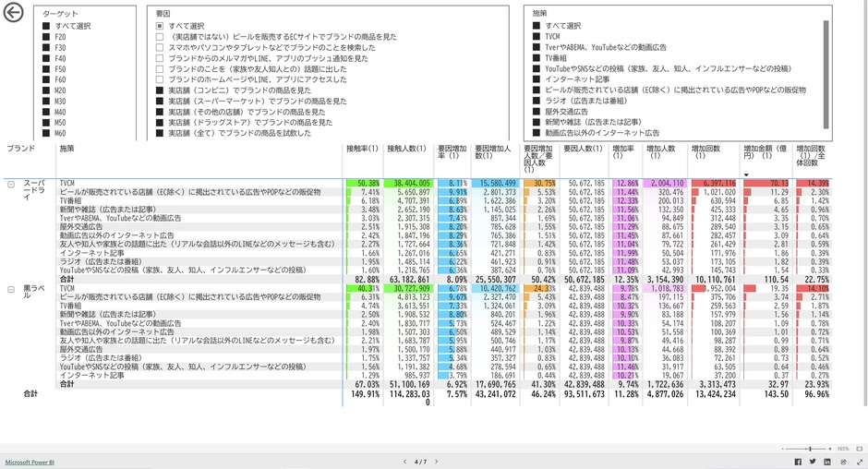Open report in full screen mode
The width and height of the screenshot is (868, 469).
[860, 462]
